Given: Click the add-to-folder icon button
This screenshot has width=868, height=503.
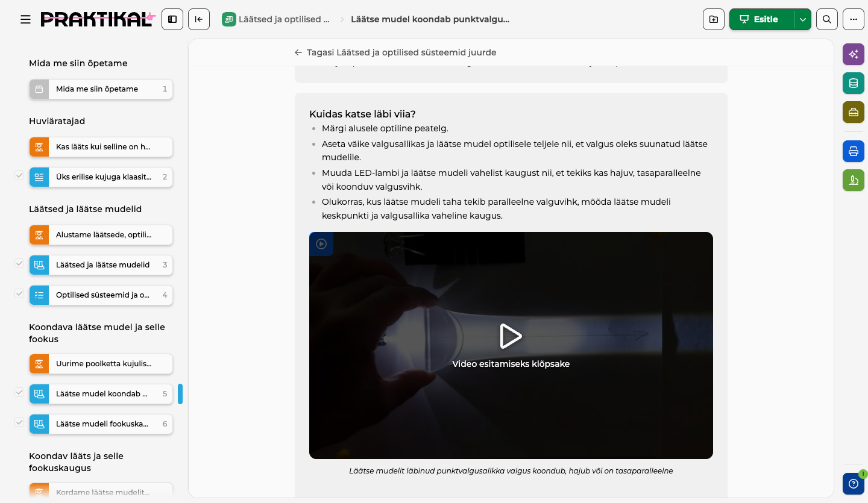Looking at the screenshot, I should (x=714, y=19).
